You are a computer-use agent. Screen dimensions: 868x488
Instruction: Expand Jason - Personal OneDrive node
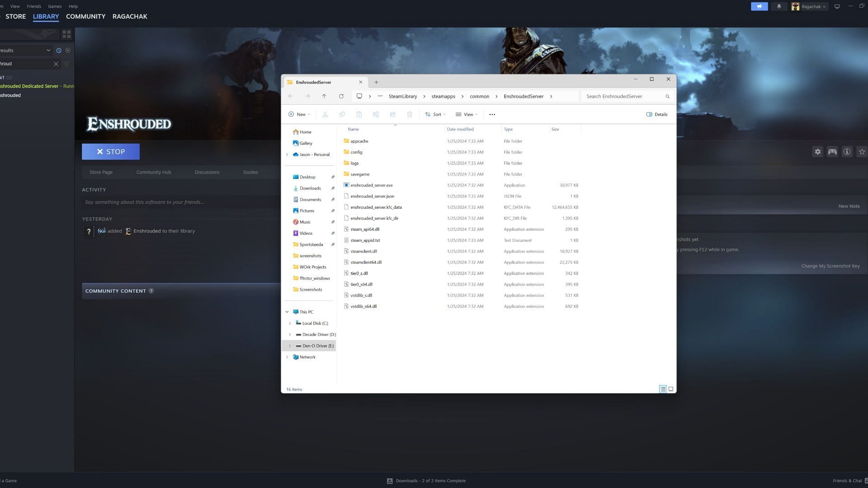[287, 155]
